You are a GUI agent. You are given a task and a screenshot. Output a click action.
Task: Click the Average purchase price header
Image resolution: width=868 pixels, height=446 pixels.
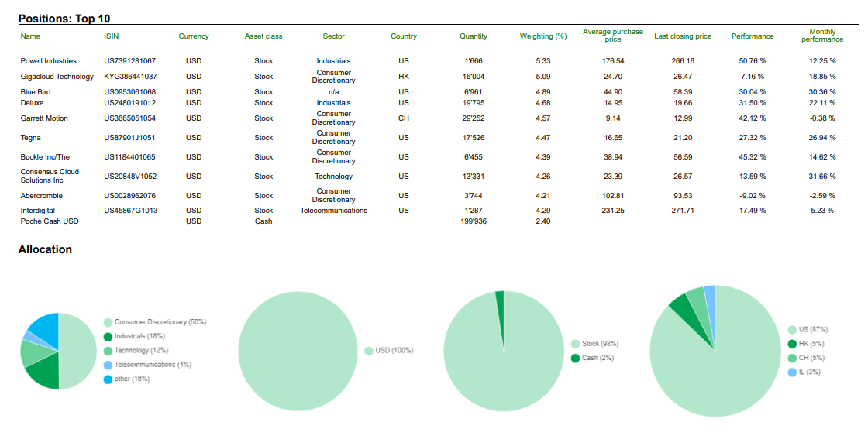click(613, 36)
